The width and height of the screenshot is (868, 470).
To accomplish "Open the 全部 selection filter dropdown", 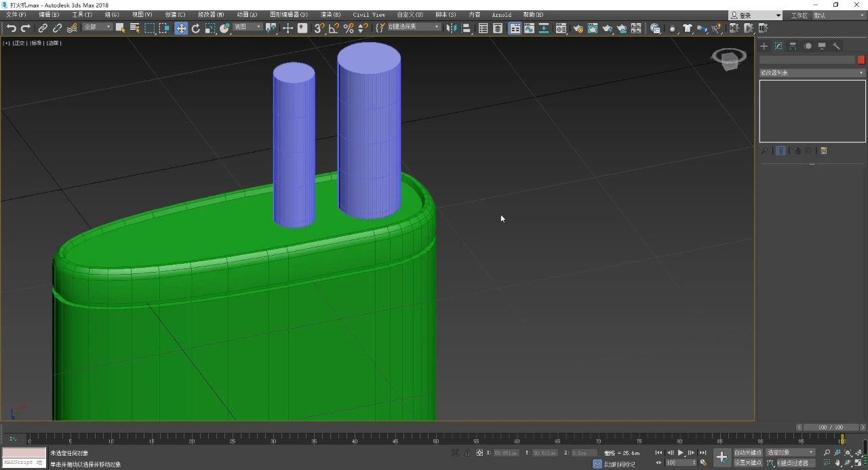I will 98,27.
